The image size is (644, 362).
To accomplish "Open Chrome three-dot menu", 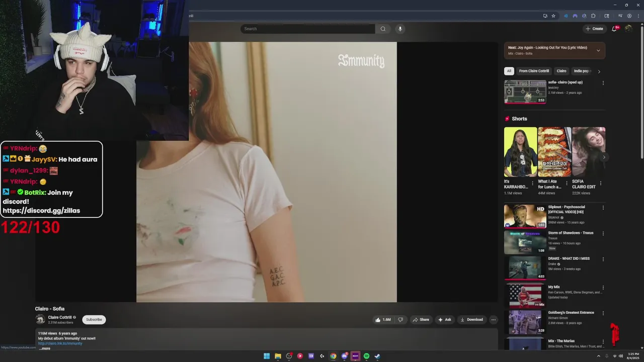I will click(637, 16).
